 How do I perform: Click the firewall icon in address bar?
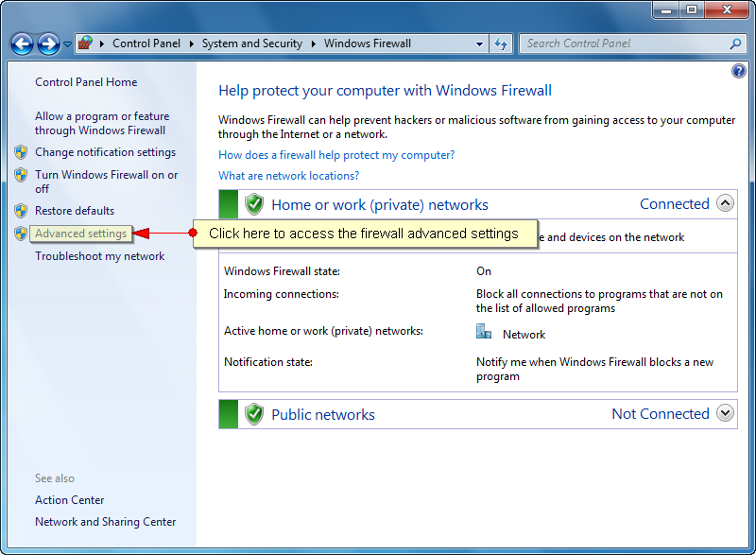(x=85, y=43)
